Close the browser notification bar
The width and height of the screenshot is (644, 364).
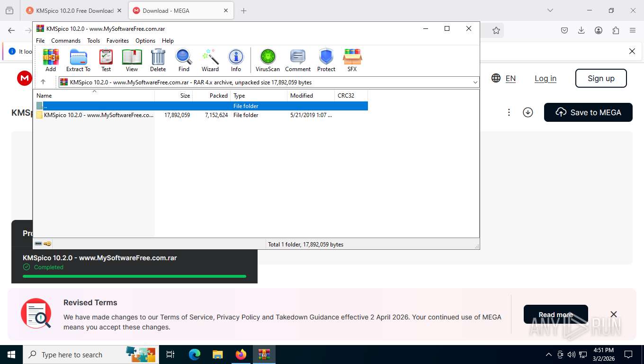pyautogui.click(x=632, y=51)
